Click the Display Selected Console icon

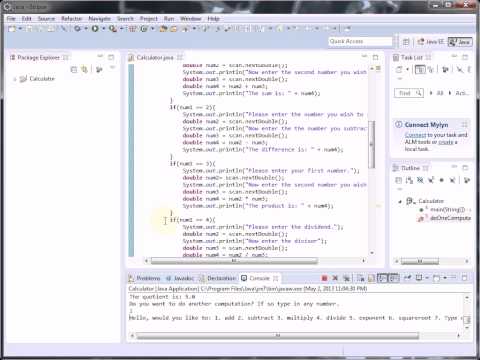tap(419, 278)
